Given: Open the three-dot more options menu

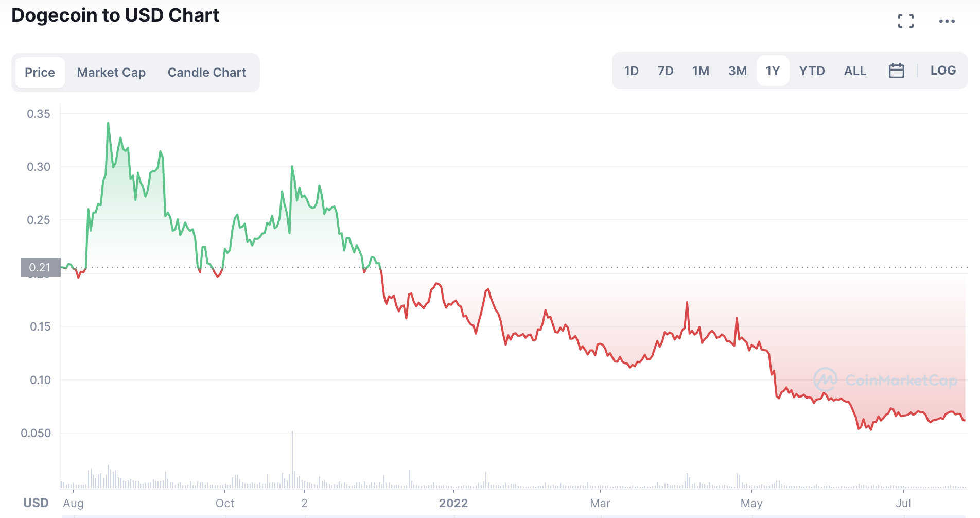Looking at the screenshot, I should click(x=947, y=21).
